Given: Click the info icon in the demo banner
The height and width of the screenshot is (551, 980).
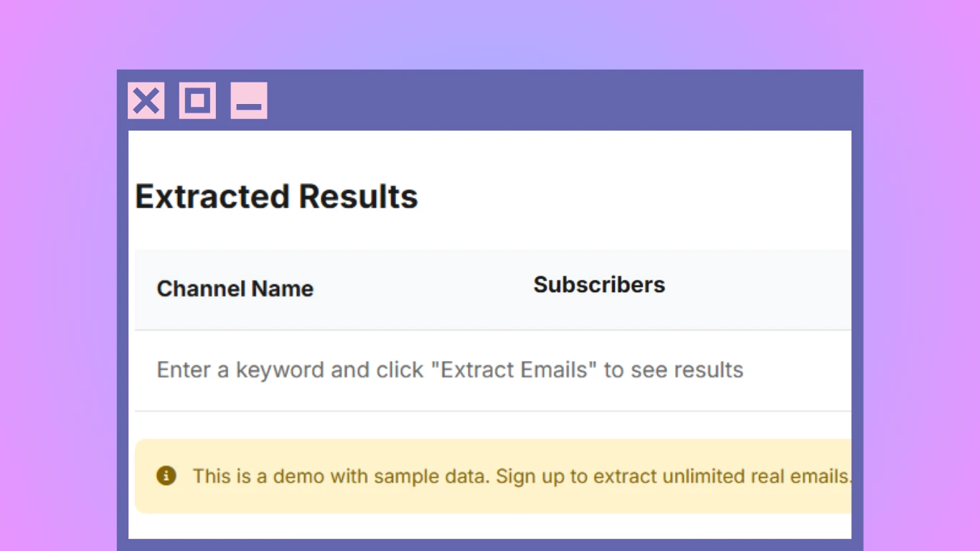Looking at the screenshot, I should (166, 476).
